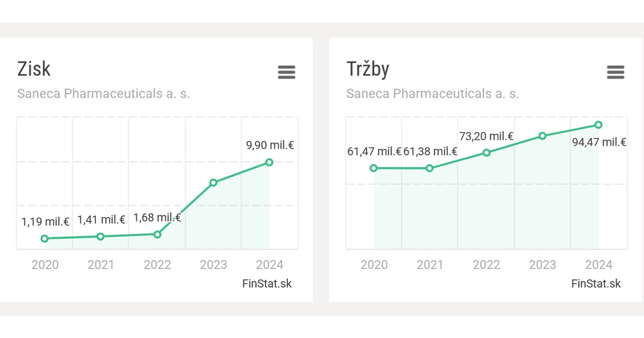644x338 pixels.
Task: Click the Tržby chart title
Action: click(367, 69)
